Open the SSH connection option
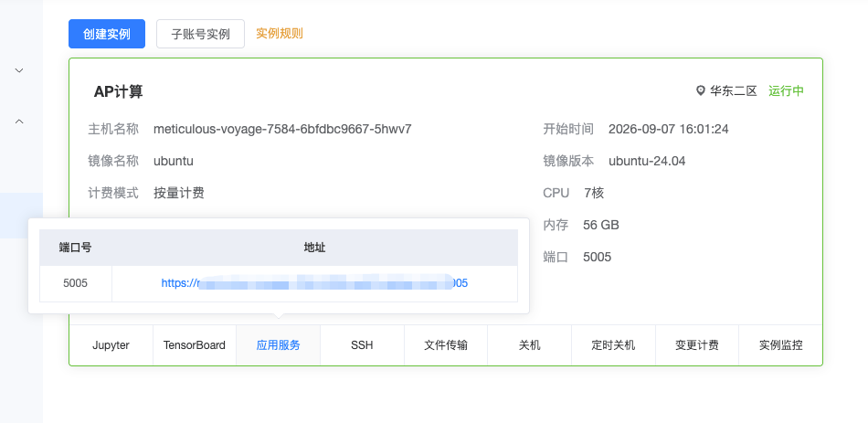Viewport: 868px width, 423px height. tap(362, 345)
